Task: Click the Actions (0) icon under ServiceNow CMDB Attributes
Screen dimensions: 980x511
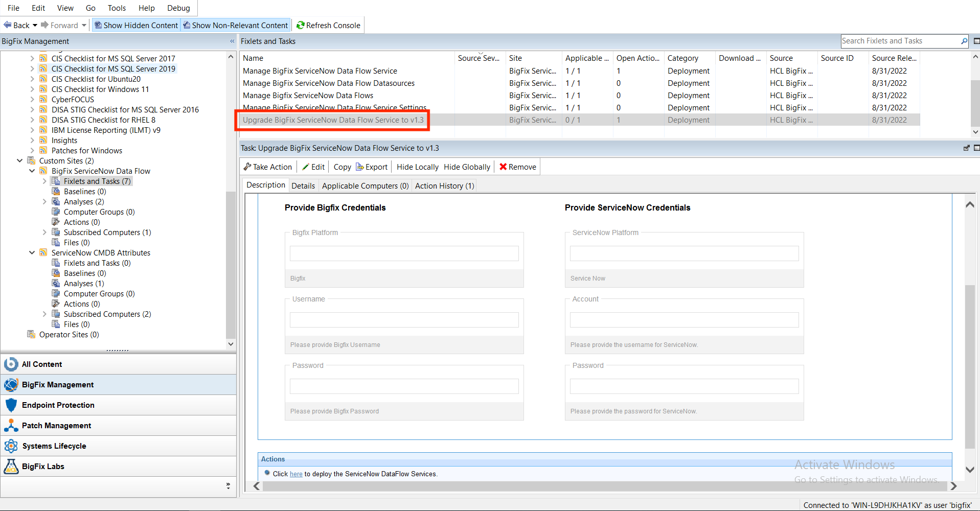Action: pyautogui.click(x=56, y=304)
